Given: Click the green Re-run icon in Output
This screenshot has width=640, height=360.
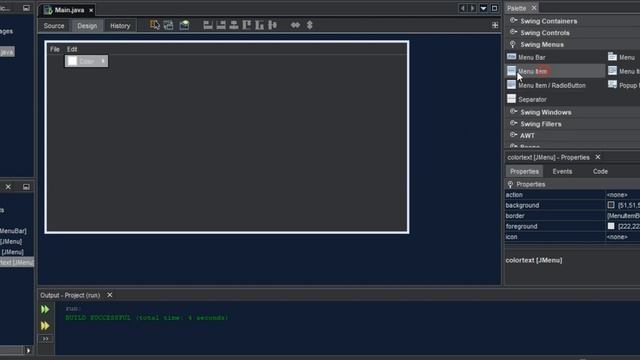Looking at the screenshot, I should pos(45,309).
